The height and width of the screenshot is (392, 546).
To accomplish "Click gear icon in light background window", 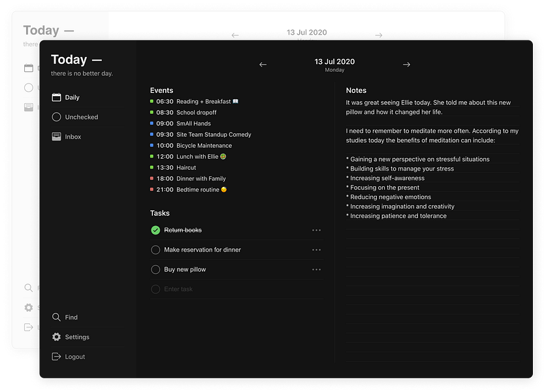I will tap(29, 308).
